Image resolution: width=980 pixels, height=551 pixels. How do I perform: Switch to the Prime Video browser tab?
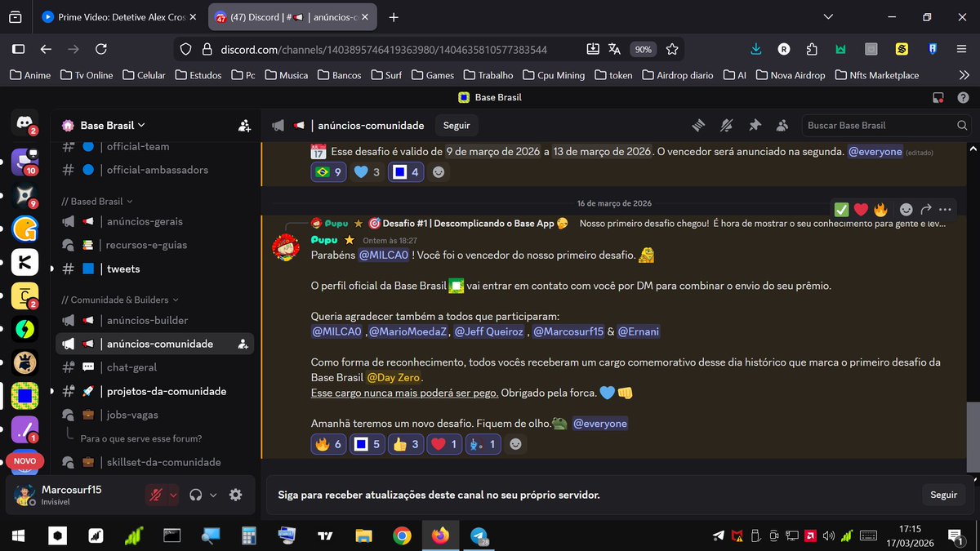coord(118,16)
